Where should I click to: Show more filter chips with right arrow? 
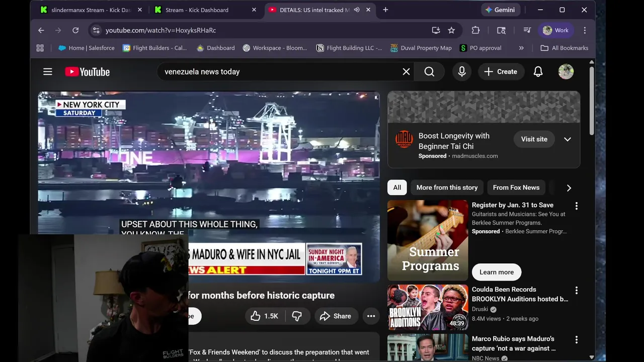[569, 188]
